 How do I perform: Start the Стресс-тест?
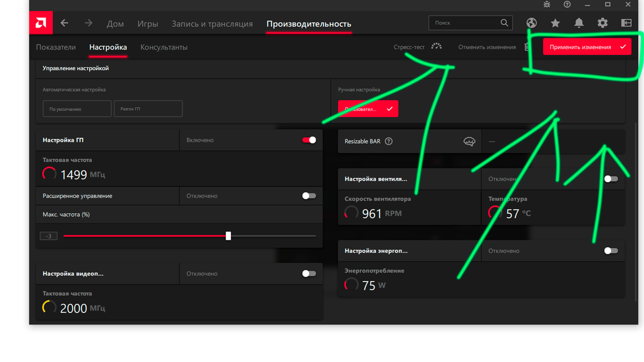coord(409,47)
